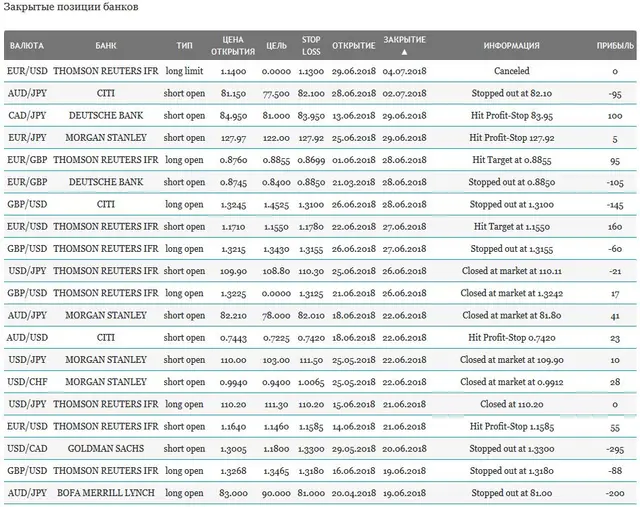Sort by ПРИБЫЛЬ column header
Image resolution: width=640 pixels, height=507 pixels.
point(615,46)
